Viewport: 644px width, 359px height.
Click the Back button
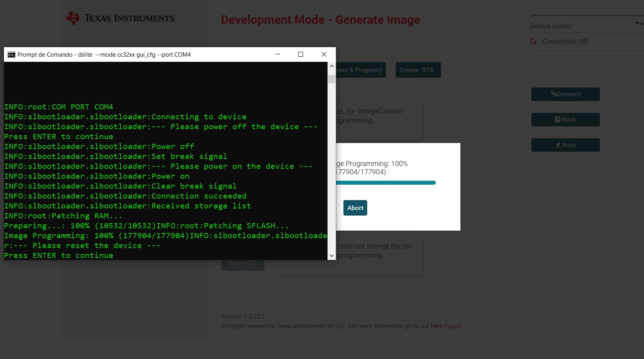tap(565, 120)
